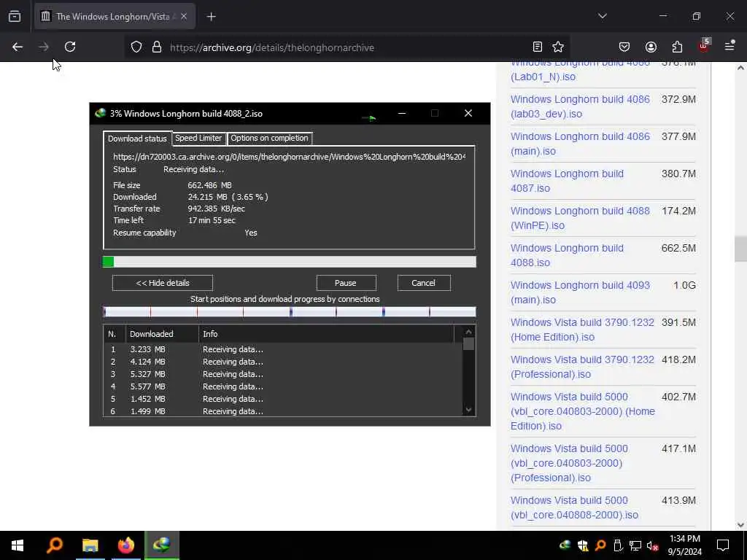Open the list all tabs chevron
Image resolution: width=747 pixels, height=560 pixels.
[x=602, y=16]
